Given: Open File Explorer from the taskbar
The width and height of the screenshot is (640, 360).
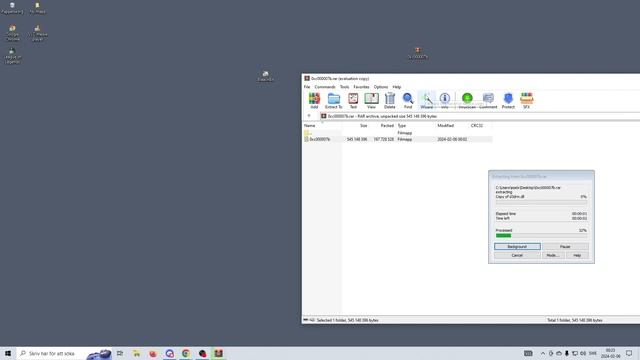Looking at the screenshot, I should (x=136, y=353).
